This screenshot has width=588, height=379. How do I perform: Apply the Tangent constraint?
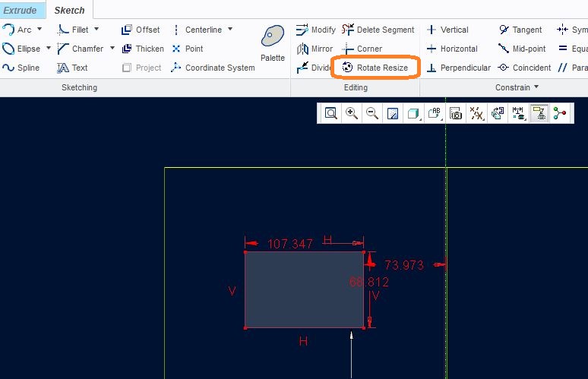(x=520, y=30)
